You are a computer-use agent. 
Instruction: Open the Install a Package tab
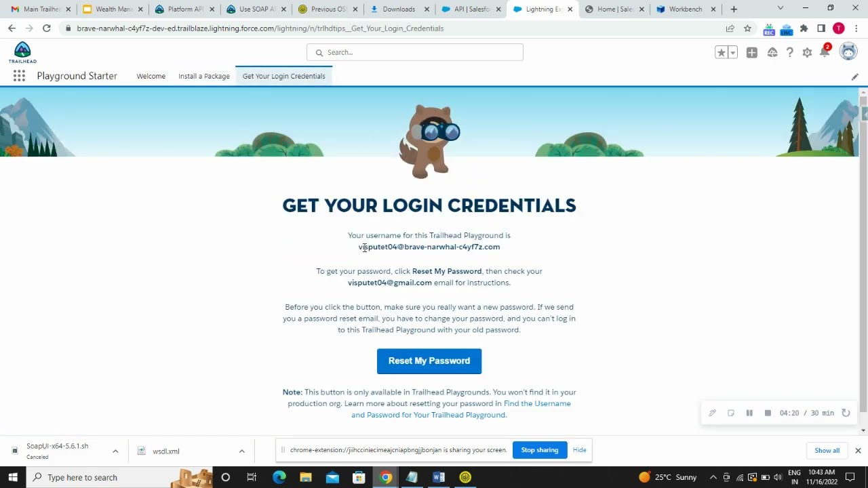coord(204,76)
